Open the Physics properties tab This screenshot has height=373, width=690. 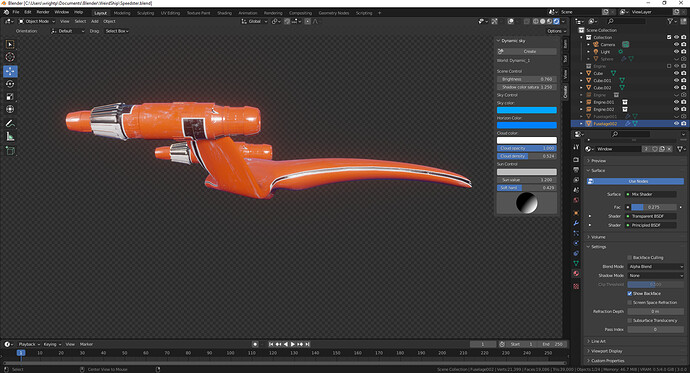[576, 243]
